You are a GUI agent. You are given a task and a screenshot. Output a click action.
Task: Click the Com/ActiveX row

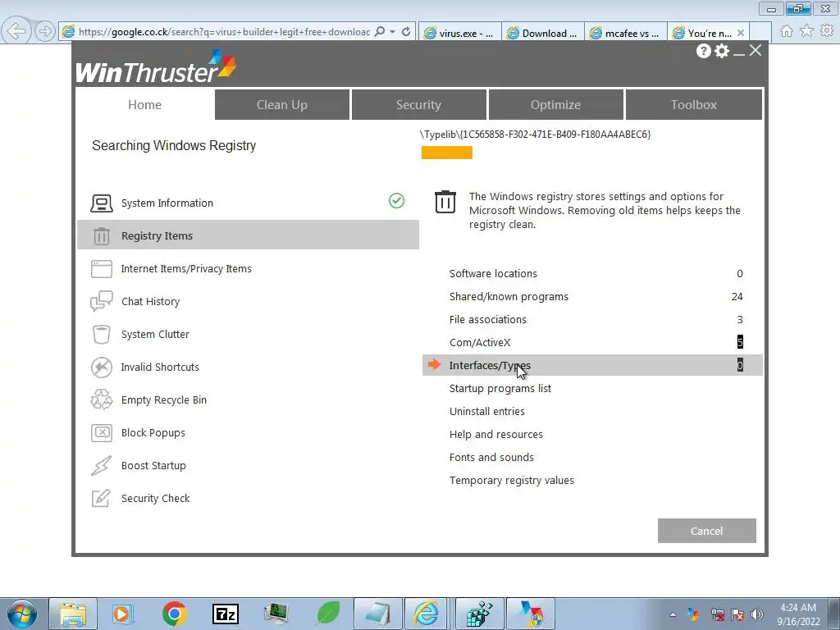[x=592, y=342]
